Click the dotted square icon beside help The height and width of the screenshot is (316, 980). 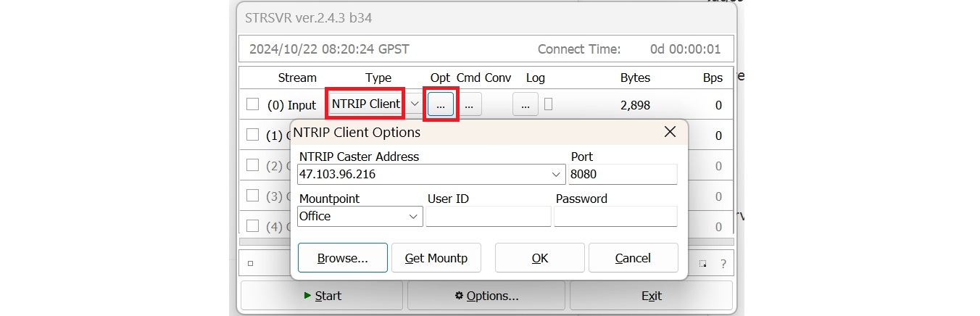(x=703, y=264)
